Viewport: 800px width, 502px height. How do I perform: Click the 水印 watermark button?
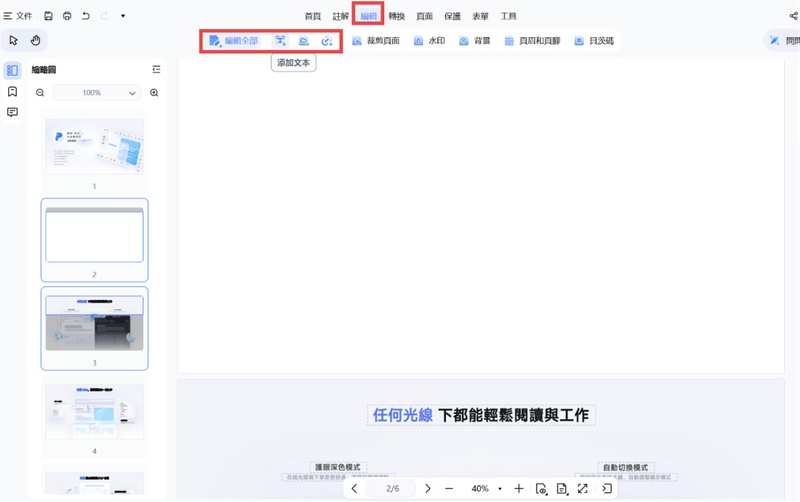click(429, 41)
